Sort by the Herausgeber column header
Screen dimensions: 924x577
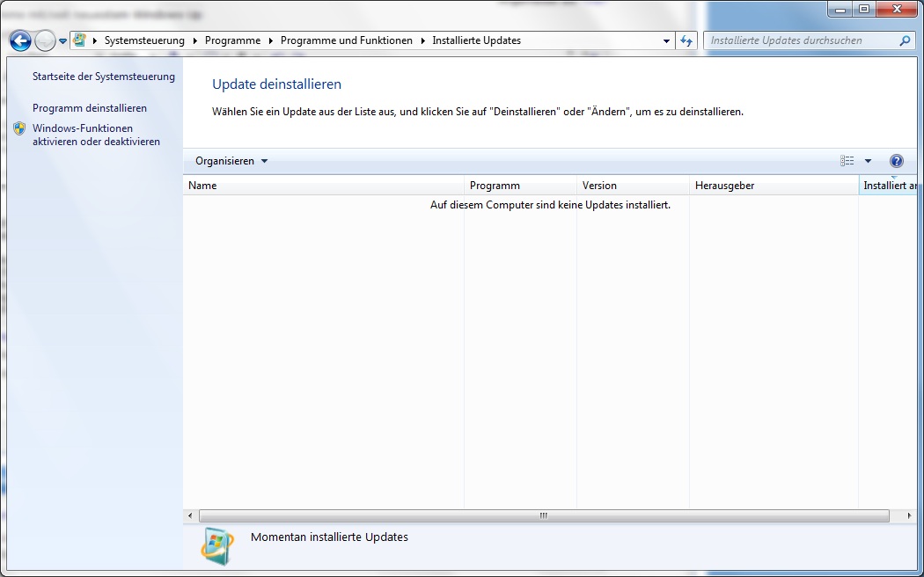[x=774, y=186]
